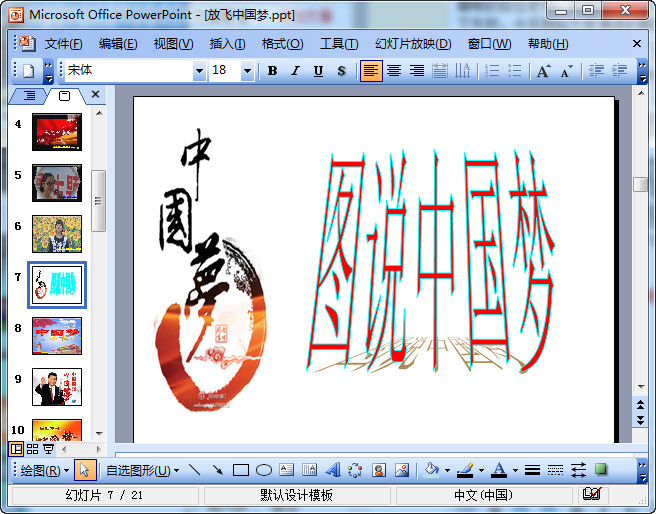The image size is (656, 514).
Task: Open the 视图(V) menu
Action: tap(173, 43)
